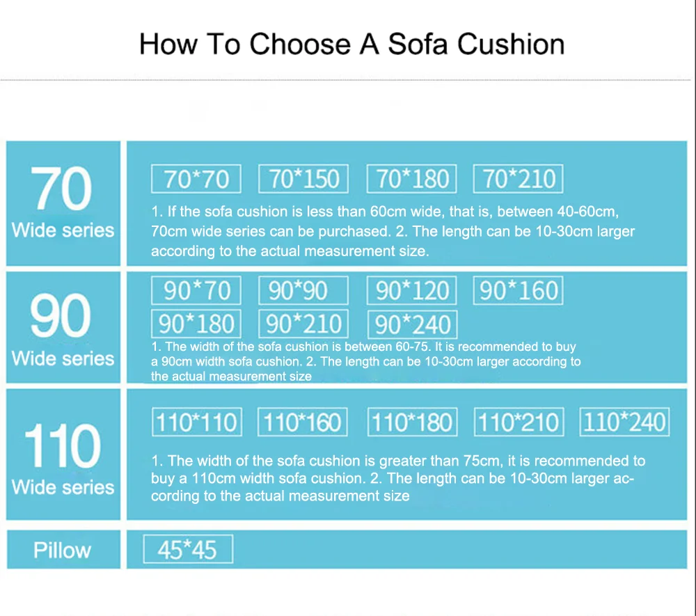This screenshot has height=616, width=696.
Task: Select the 70*210 size option
Action: pyautogui.click(x=518, y=180)
